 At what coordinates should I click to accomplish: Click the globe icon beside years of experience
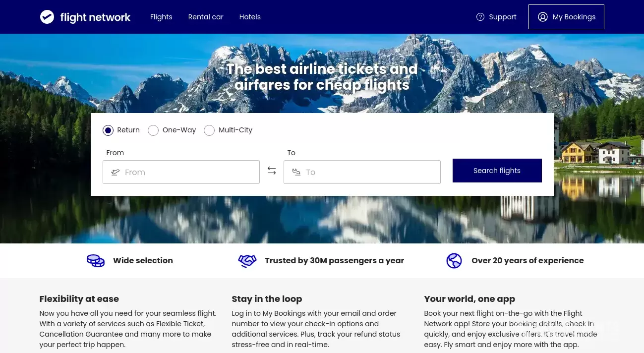[454, 261]
